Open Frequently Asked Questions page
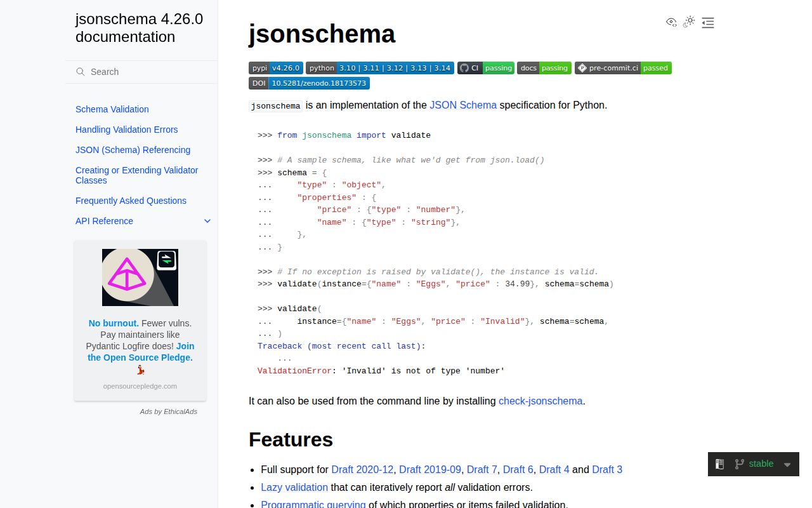Viewport: 812px width, 508px height. tap(131, 201)
